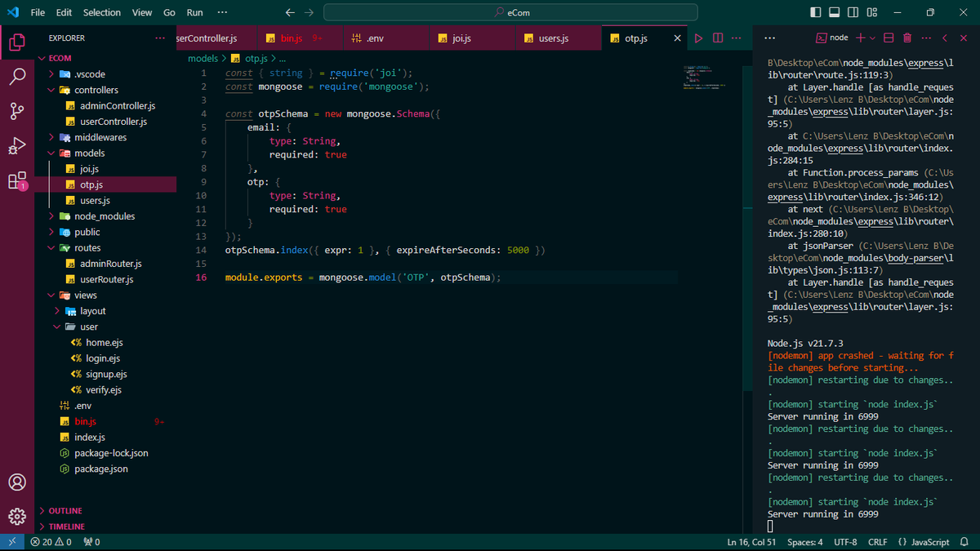Image resolution: width=980 pixels, height=551 pixels.
Task: Open the Run and Debug view
Action: tap(17, 146)
